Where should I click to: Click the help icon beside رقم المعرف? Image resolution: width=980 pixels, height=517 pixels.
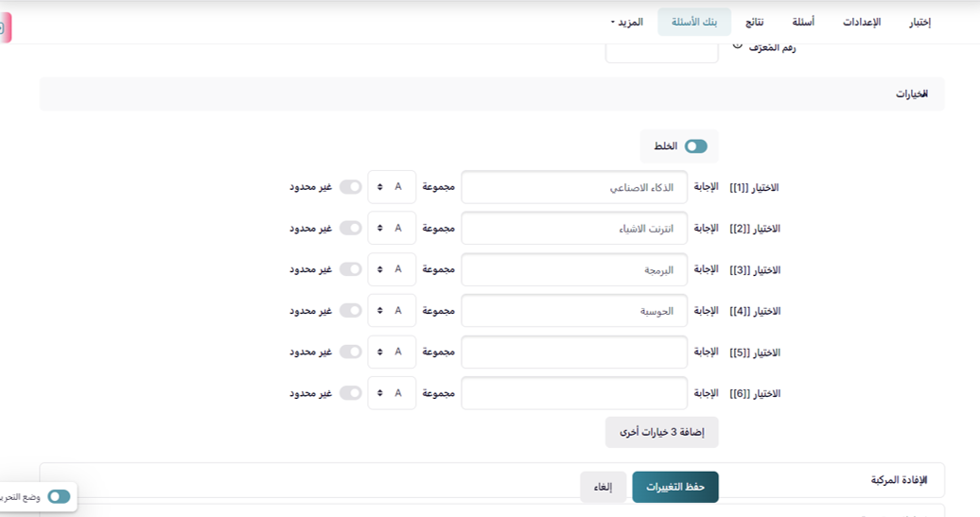pos(738,44)
